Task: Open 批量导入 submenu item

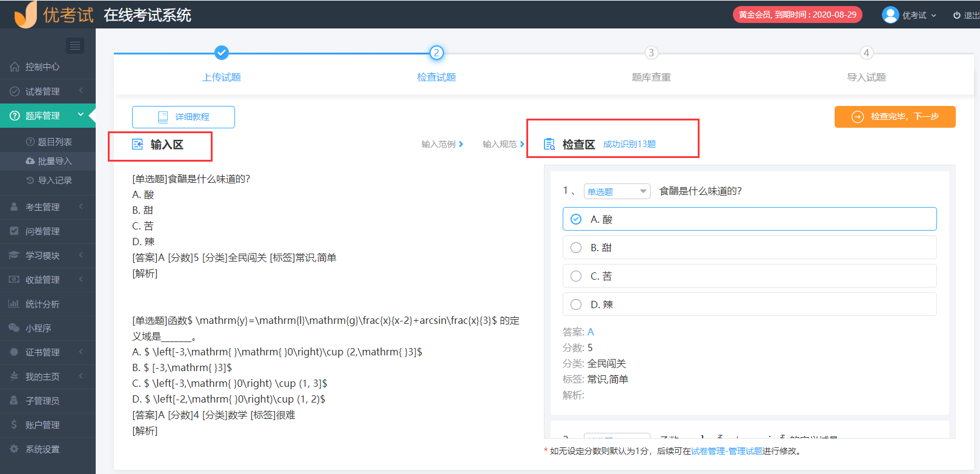Action: click(48, 161)
